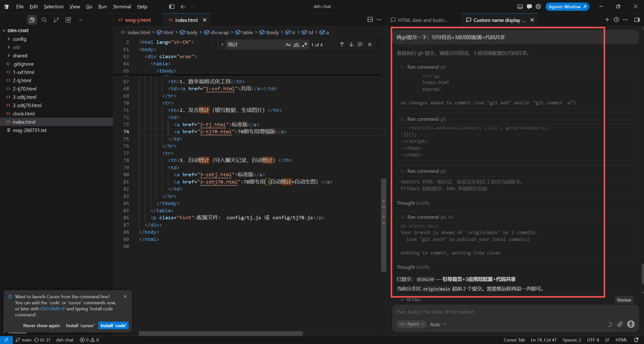Open the Agent mode dropdown
This screenshot has height=344, width=644.
(411, 324)
